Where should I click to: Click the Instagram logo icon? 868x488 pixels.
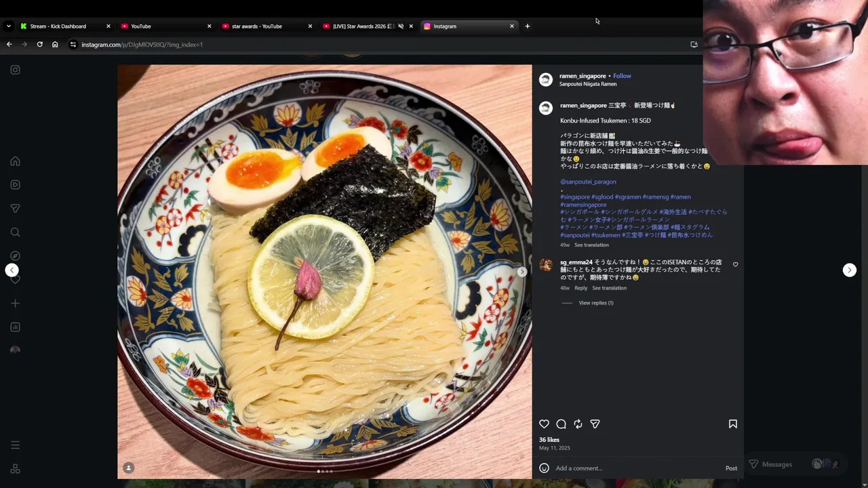15,70
